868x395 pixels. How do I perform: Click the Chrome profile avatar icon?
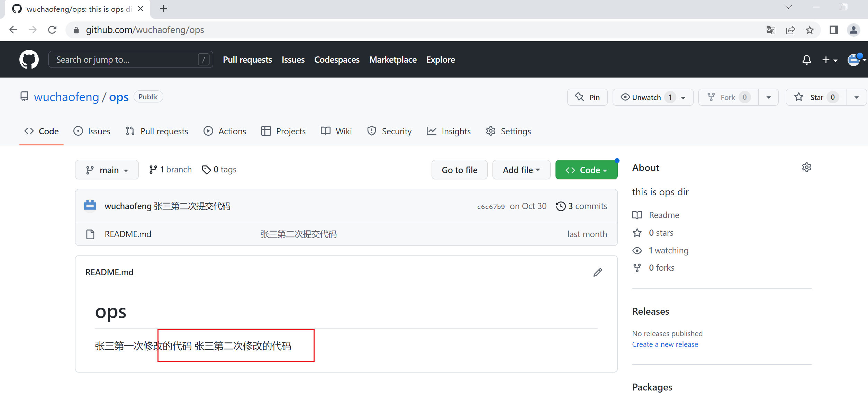(853, 30)
